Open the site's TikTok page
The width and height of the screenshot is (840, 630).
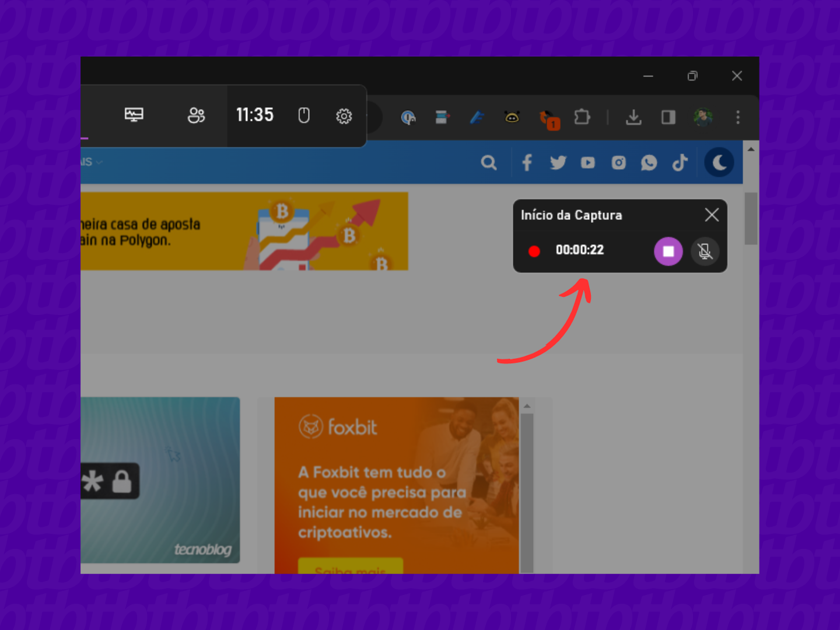coord(680,162)
